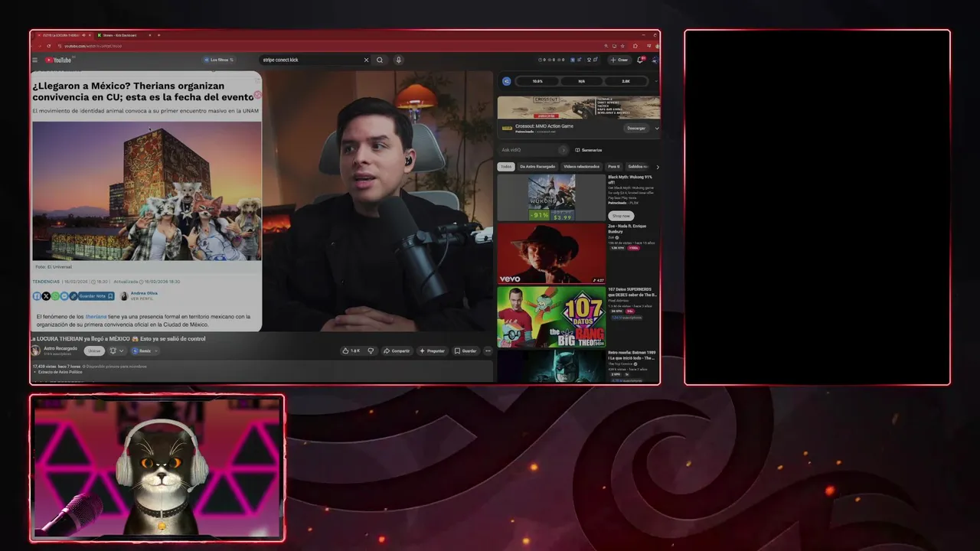
Task: Click the browser zoom magnifier icon
Action: 606,46
